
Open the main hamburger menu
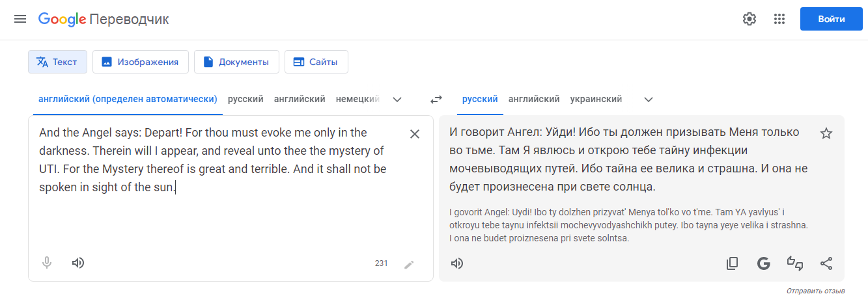pos(20,19)
